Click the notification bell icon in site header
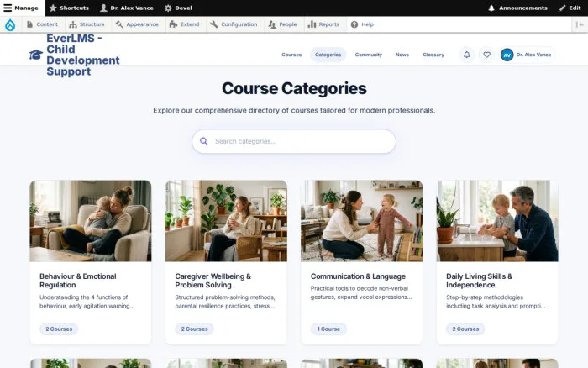 pyautogui.click(x=466, y=55)
